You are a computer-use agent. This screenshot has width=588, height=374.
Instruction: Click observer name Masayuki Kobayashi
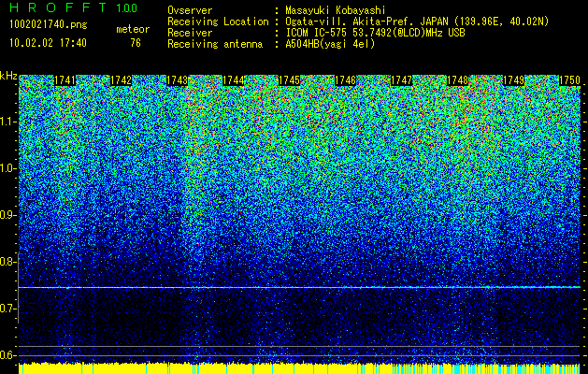[x=335, y=10]
